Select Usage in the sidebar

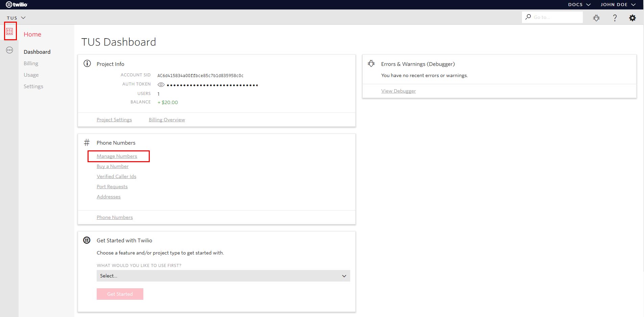point(31,75)
